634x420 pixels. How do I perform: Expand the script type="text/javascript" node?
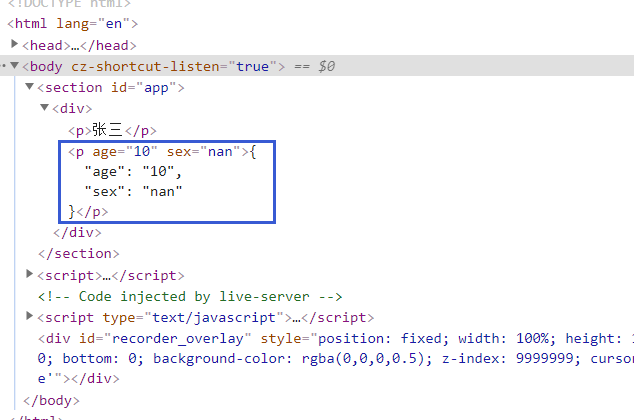[x=29, y=316]
